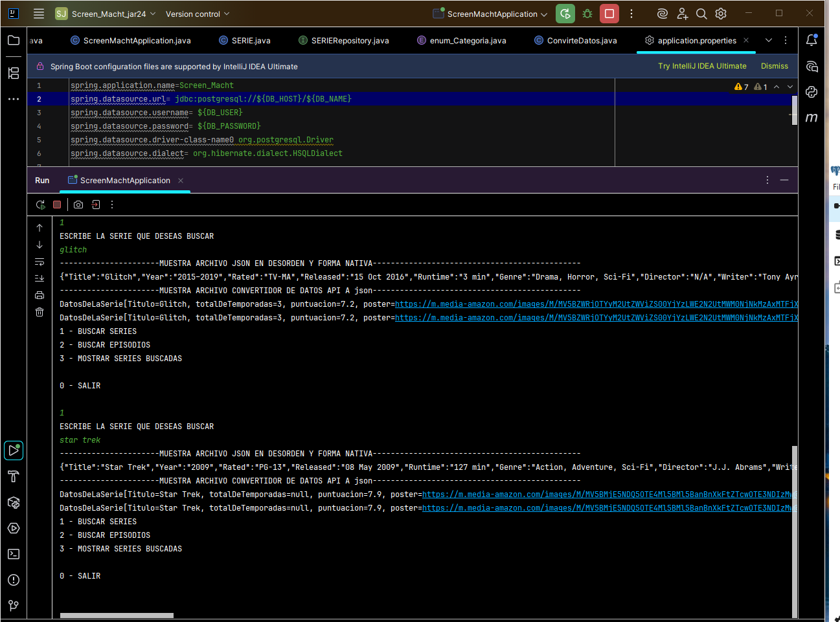Image resolution: width=840 pixels, height=622 pixels.
Task: Open editor tab options menu
Action: pyautogui.click(x=786, y=40)
